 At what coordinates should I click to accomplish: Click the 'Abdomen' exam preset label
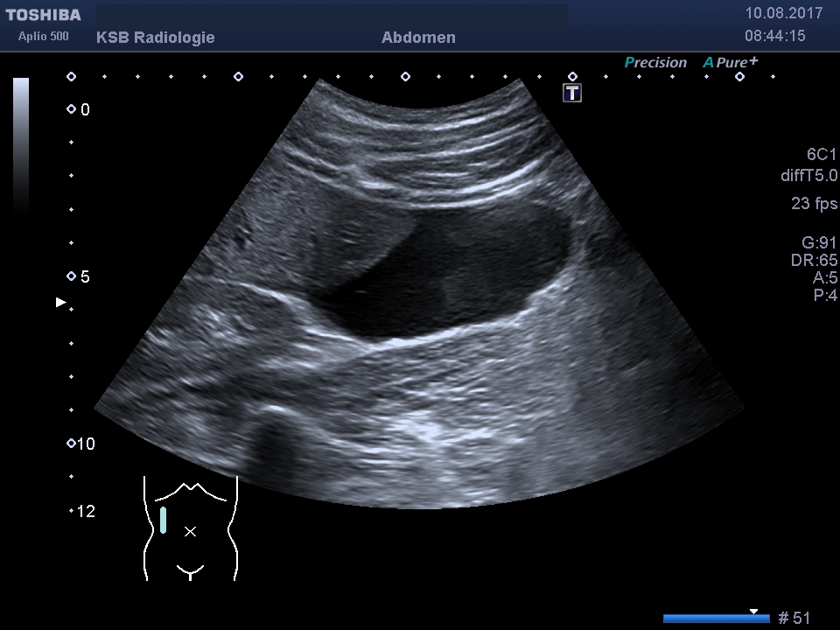click(x=418, y=38)
